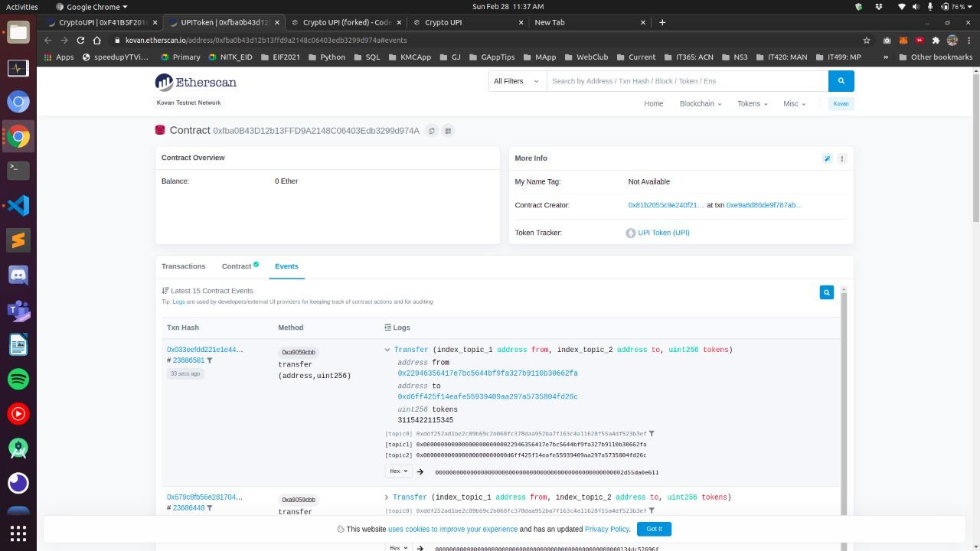Go back in browser history
The width and height of the screenshot is (980, 551).
pos(48,40)
